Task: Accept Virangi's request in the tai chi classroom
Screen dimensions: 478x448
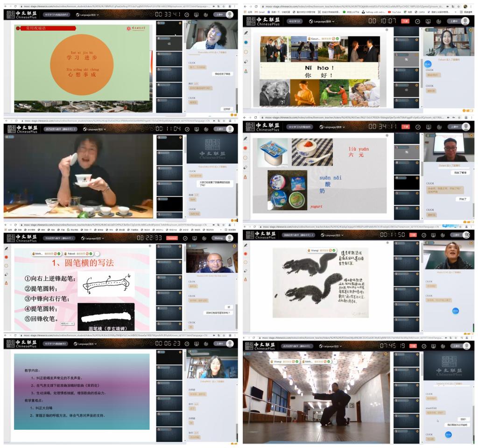Action: [x=296, y=361]
